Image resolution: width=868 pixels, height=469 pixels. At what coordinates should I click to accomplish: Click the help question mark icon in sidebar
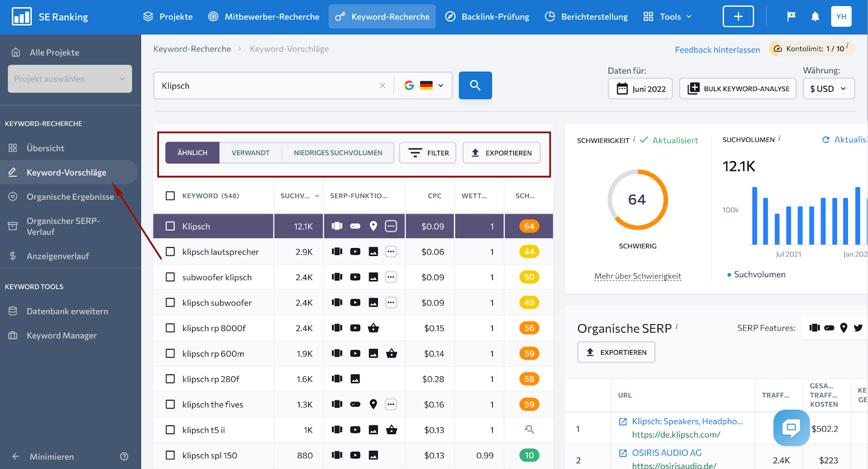click(x=124, y=457)
